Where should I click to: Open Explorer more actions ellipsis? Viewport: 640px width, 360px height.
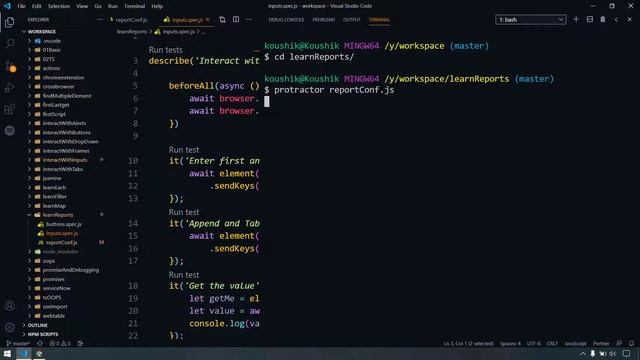point(99,20)
